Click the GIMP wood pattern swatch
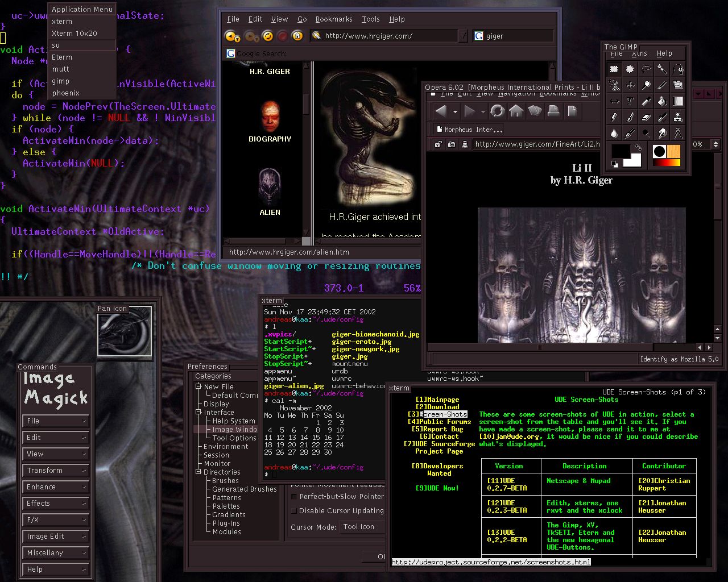 (x=673, y=151)
